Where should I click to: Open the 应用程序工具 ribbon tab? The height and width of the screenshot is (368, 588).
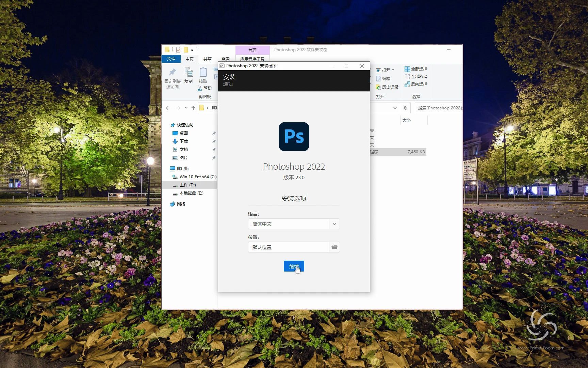click(252, 59)
